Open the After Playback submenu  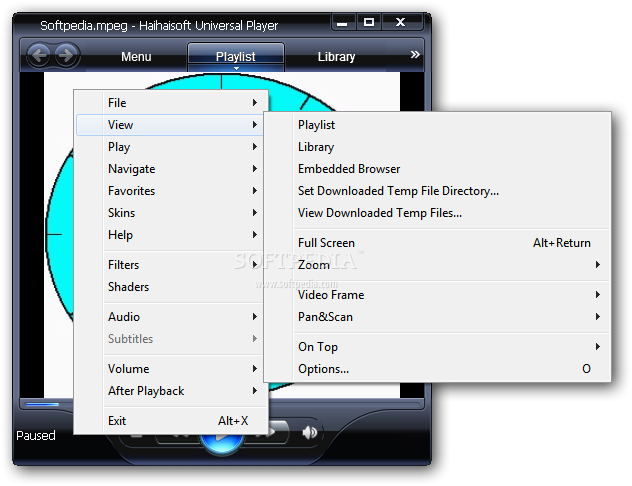tap(171, 391)
